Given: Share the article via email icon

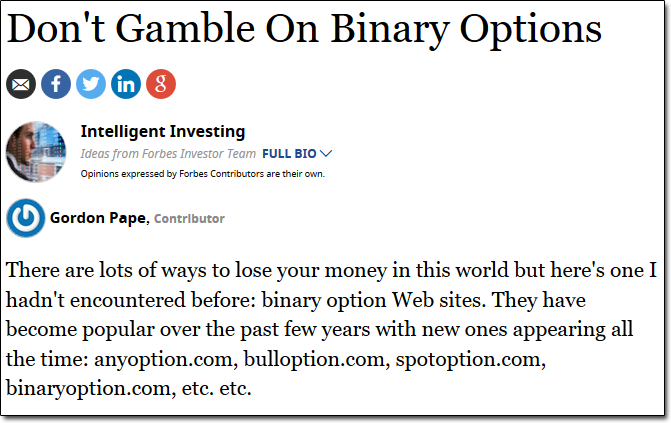Looking at the screenshot, I should tap(21, 84).
